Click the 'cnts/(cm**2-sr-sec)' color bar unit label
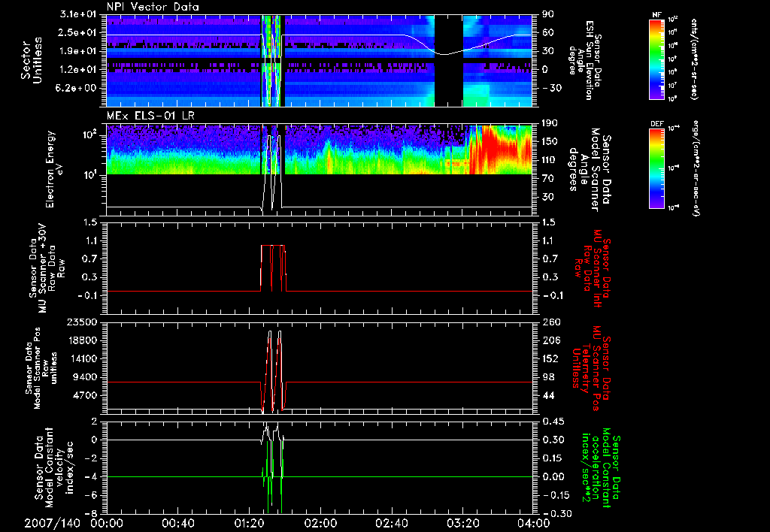The width and height of the screenshot is (770, 532). point(694,59)
